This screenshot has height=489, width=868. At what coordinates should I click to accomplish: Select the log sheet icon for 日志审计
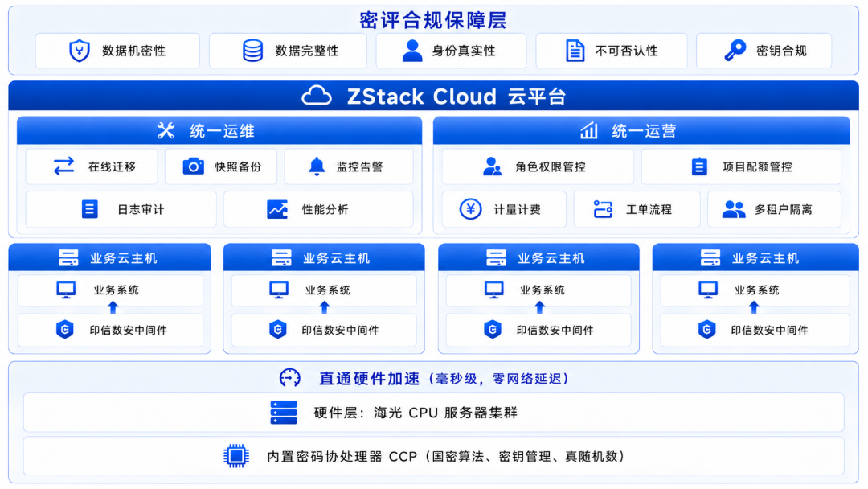(90, 209)
